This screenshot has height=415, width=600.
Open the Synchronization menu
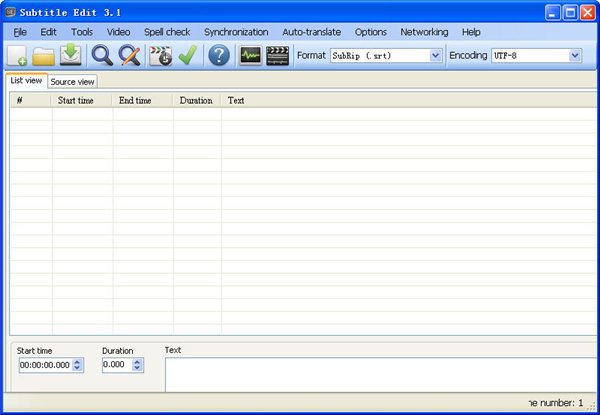(x=236, y=32)
